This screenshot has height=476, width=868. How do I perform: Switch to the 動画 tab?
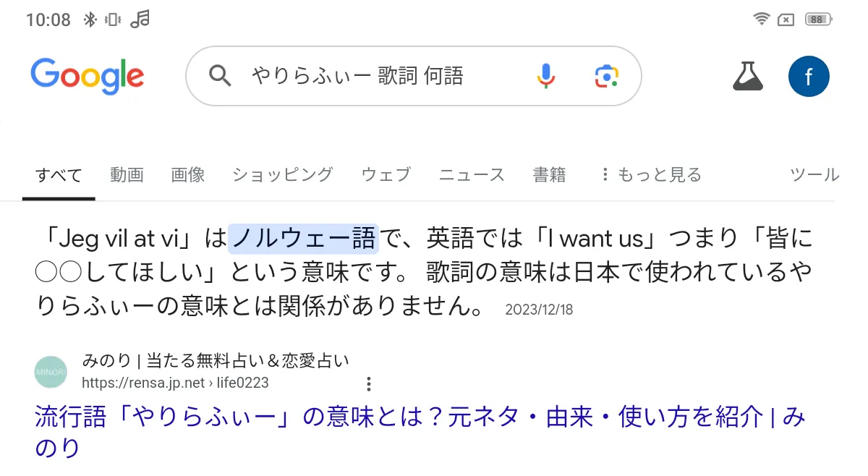tap(127, 174)
